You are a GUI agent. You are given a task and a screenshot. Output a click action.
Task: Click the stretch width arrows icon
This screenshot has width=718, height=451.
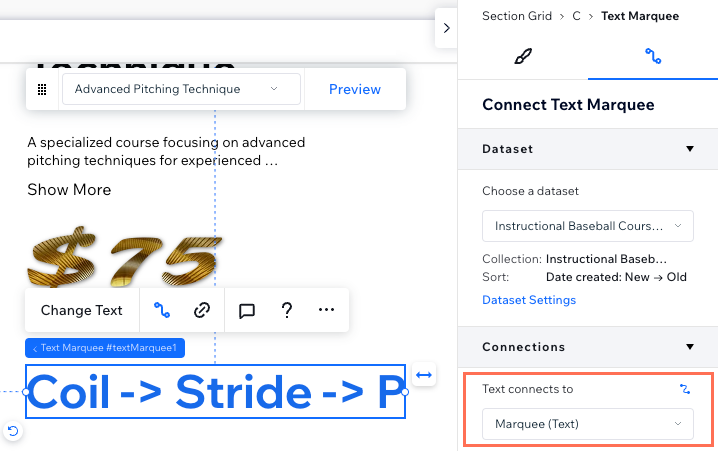[424, 375]
